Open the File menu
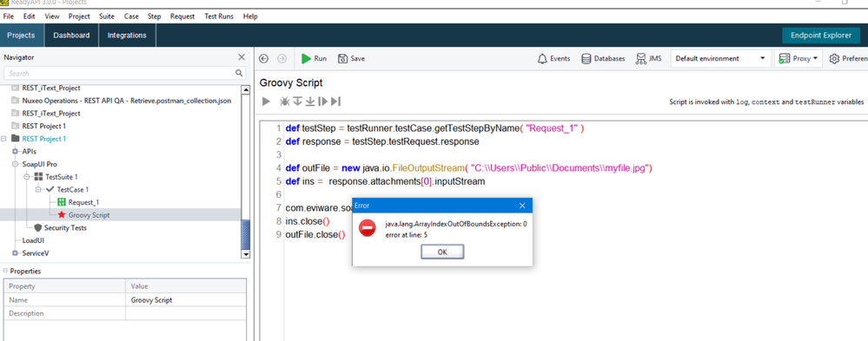 (x=9, y=16)
